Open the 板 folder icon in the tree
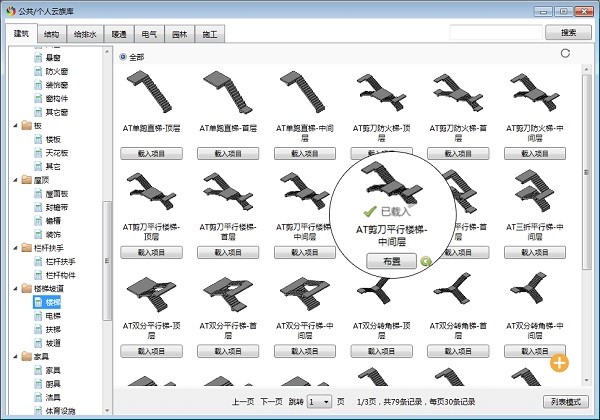This screenshot has height=420, width=600. [x=26, y=126]
